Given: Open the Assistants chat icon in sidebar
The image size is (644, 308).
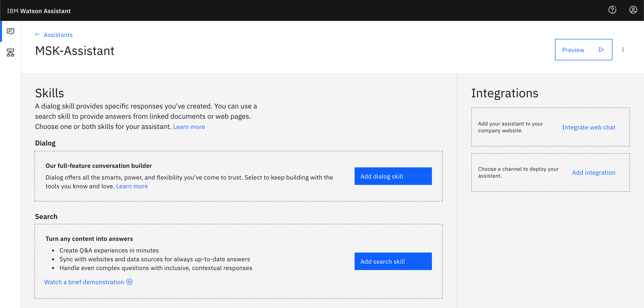Looking at the screenshot, I should pos(10,31).
